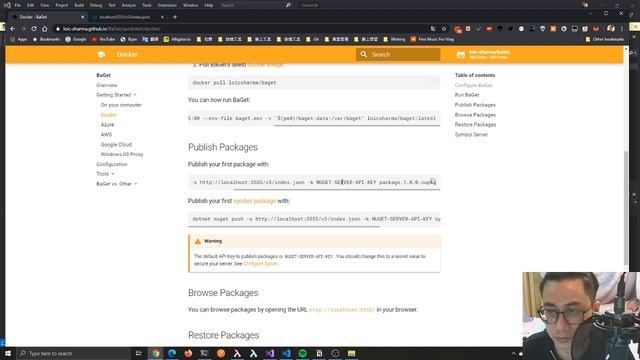Viewport: 640px width, 360px height.
Task: Open the Google Cloud getting started page
Action: pyautogui.click(x=116, y=144)
